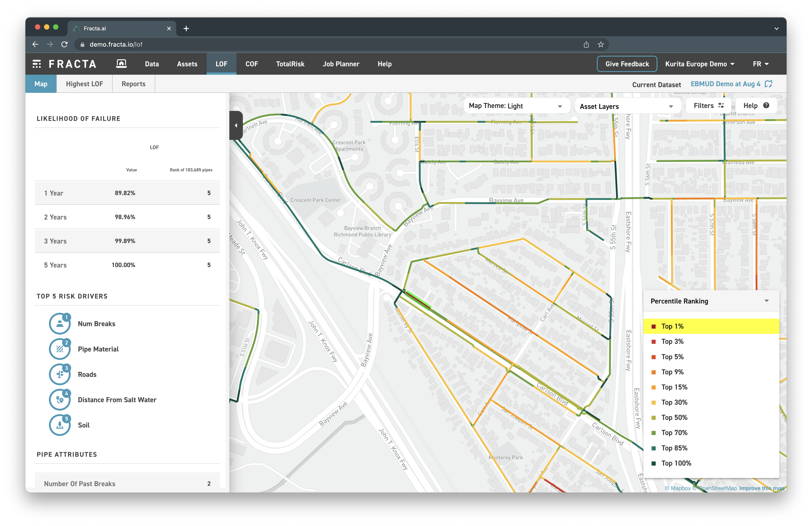Click the Num Breaks risk driver icon
This screenshot has height=526, width=812.
(60, 324)
